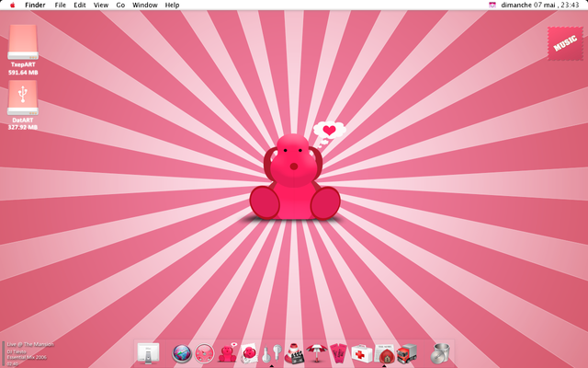
Task: Click the TxepART drive label
Action: 23,64
